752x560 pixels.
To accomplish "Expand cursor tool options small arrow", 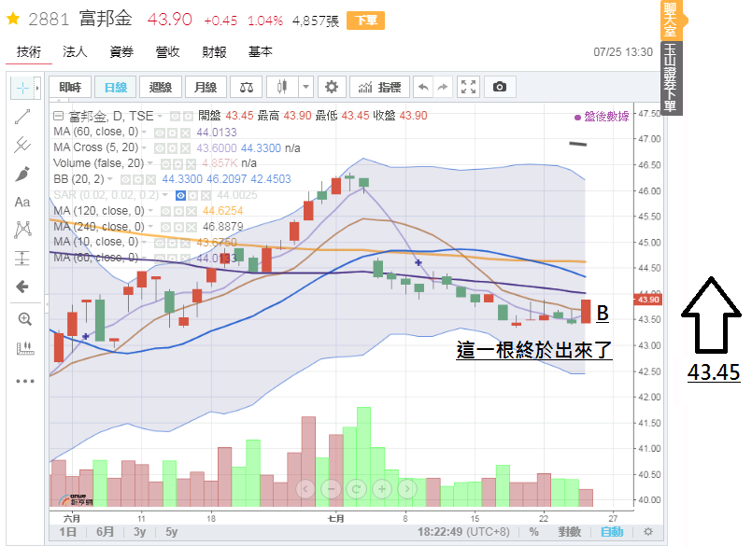I will coord(37,88).
